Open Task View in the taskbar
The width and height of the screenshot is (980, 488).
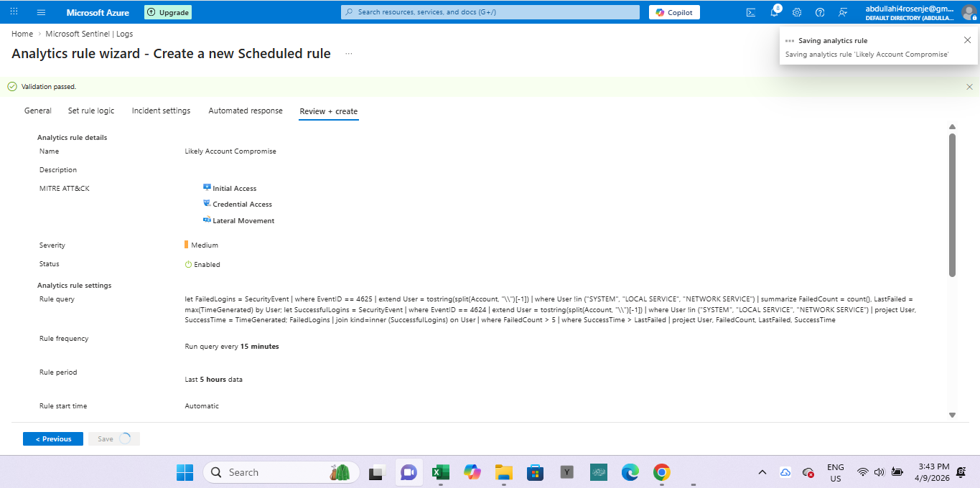tap(378, 472)
